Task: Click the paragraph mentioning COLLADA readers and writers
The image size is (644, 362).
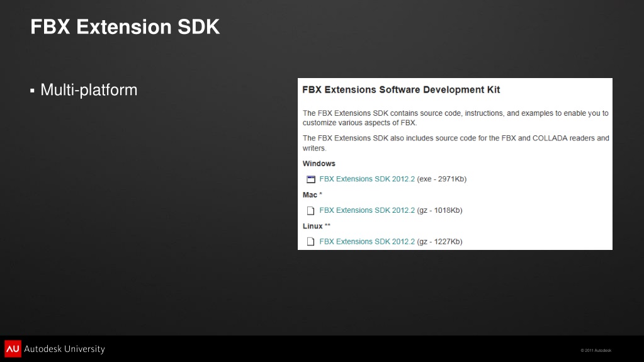Action: 456,143
